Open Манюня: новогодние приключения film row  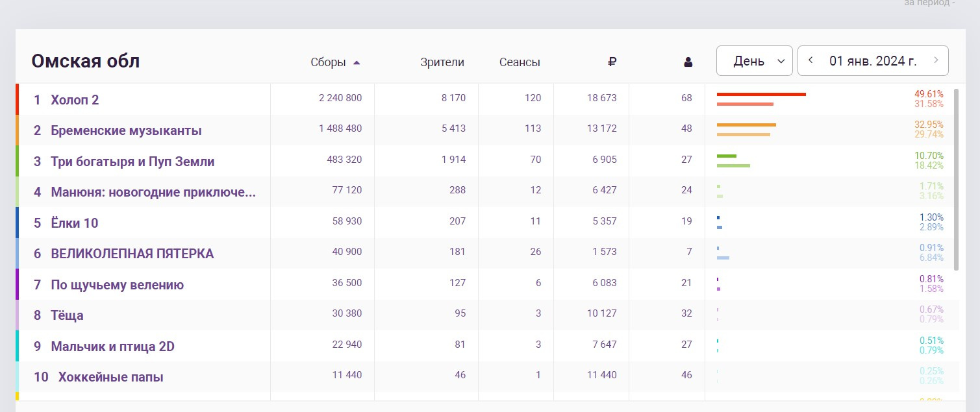pos(153,192)
